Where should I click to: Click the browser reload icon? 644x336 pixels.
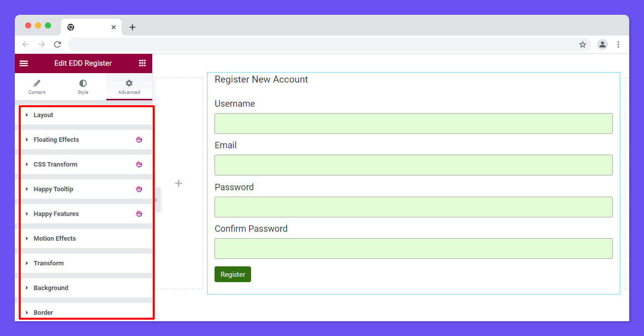coord(57,44)
